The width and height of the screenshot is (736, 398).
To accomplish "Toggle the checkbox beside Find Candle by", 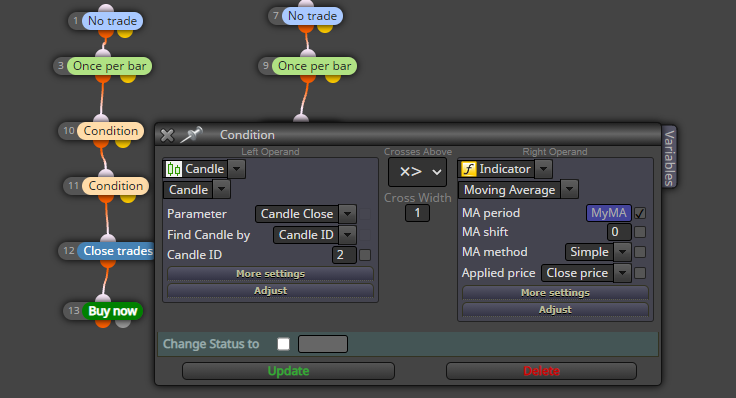I will (x=365, y=235).
